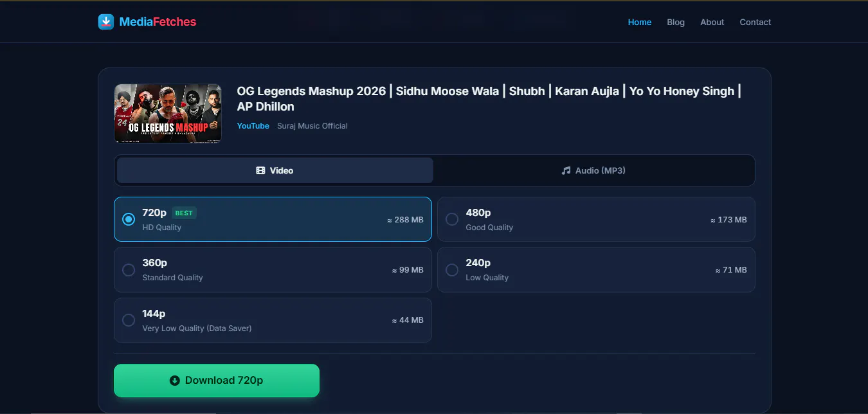Switch to the Audio (MP3) tab

tap(593, 171)
